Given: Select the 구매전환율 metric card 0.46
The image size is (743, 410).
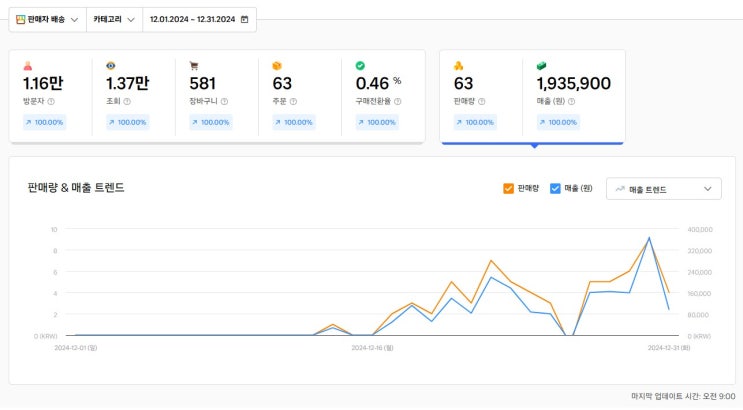Looking at the screenshot, I should pos(383,97).
